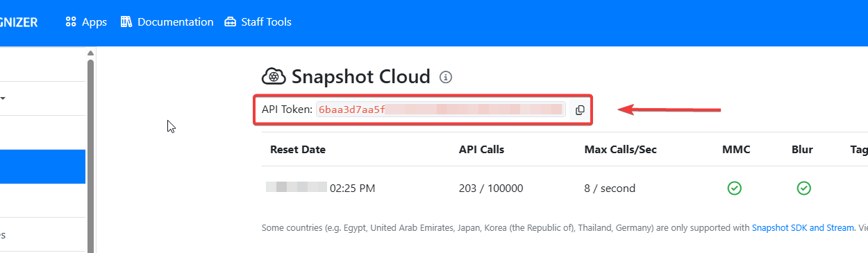The height and width of the screenshot is (253, 868).
Task: Select the Documentation books icon
Action: tap(126, 21)
